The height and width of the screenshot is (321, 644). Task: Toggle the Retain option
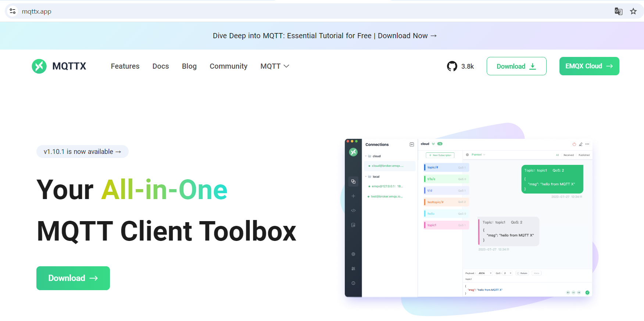(x=522, y=273)
